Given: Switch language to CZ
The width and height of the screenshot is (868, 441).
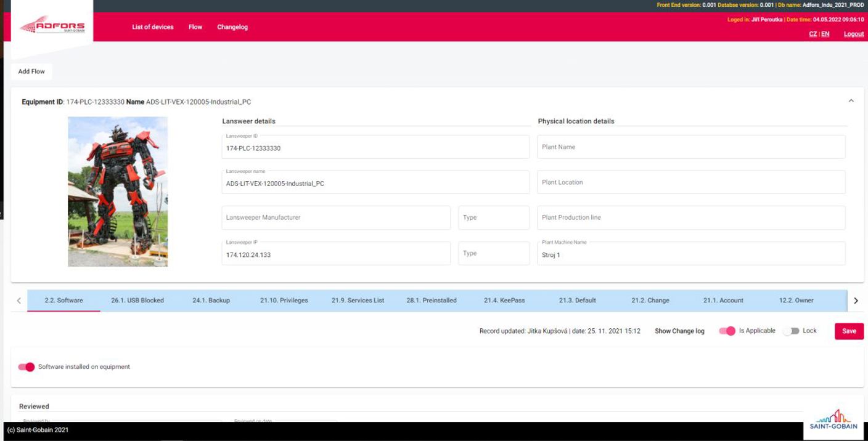Looking at the screenshot, I should (x=813, y=34).
